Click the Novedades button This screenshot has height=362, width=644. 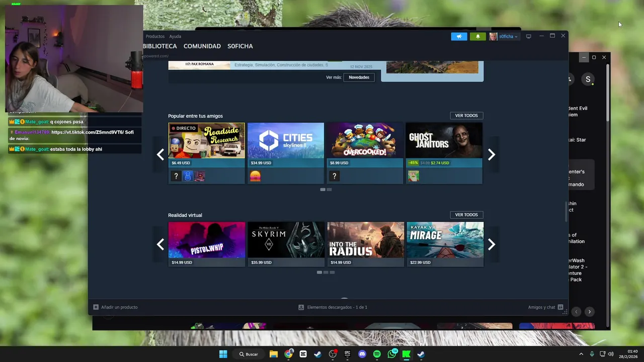[359, 77]
